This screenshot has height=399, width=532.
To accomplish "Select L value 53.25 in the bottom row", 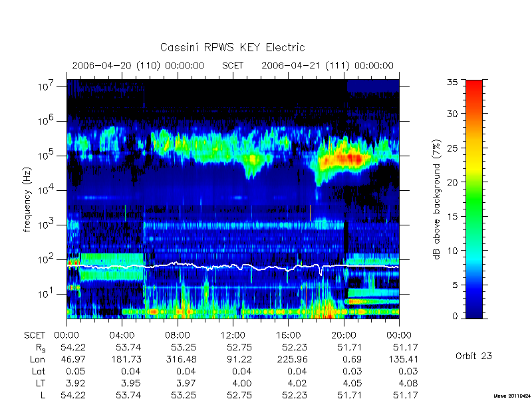I will [184, 395].
